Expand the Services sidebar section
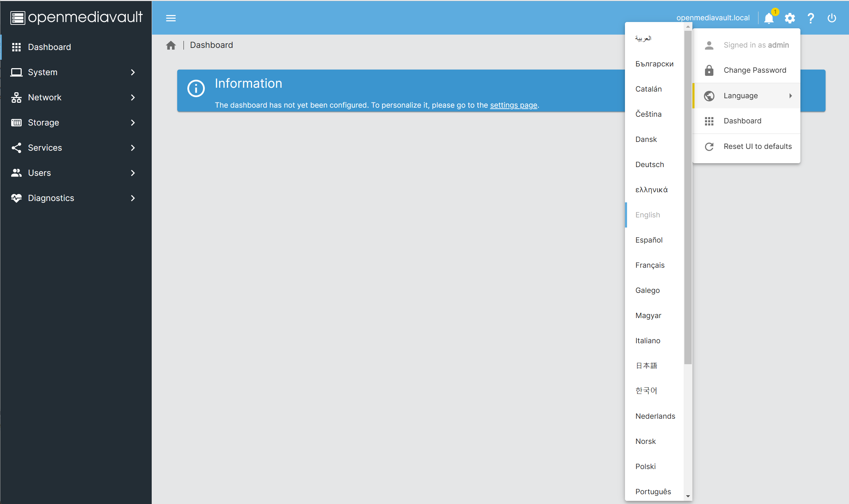 (x=133, y=147)
